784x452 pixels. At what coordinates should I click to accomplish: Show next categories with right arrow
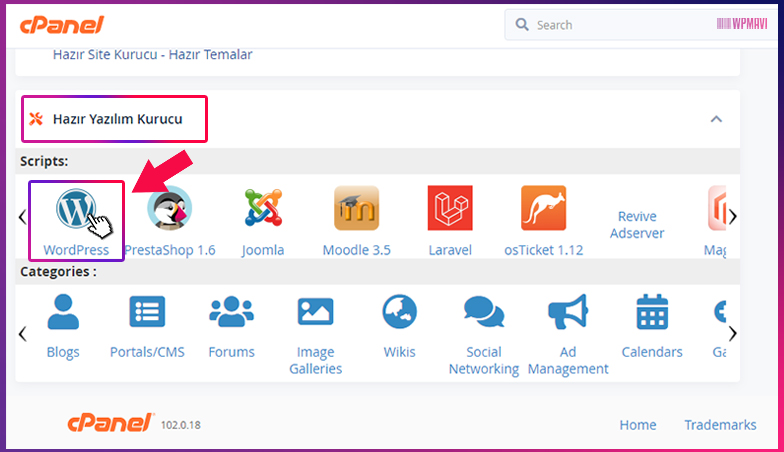732,334
